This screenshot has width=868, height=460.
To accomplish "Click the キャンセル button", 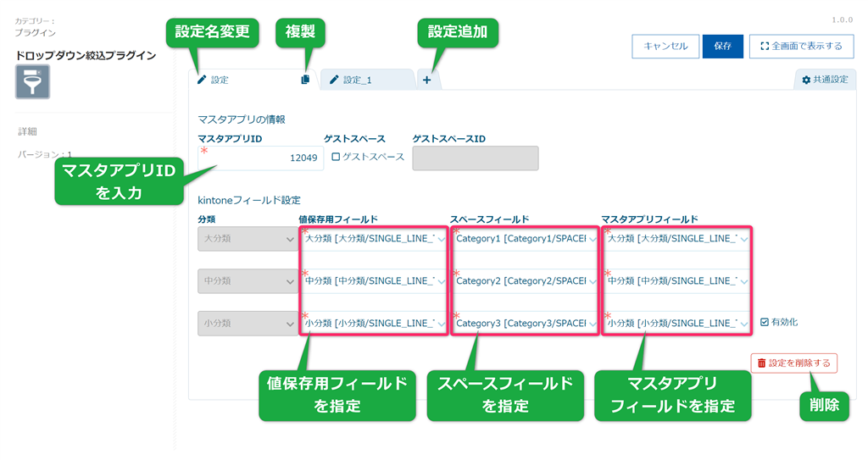I will tap(665, 46).
